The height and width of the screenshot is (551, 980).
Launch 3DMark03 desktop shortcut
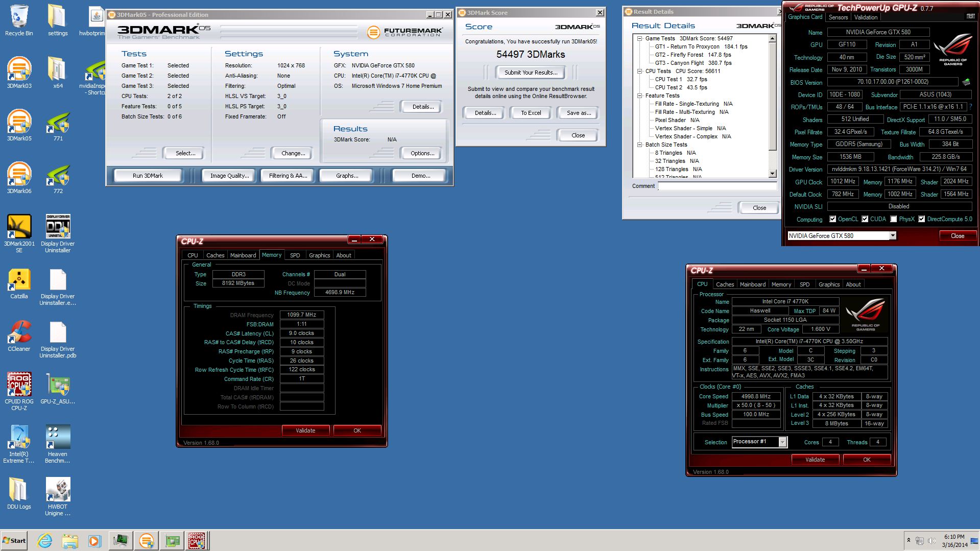19,73
